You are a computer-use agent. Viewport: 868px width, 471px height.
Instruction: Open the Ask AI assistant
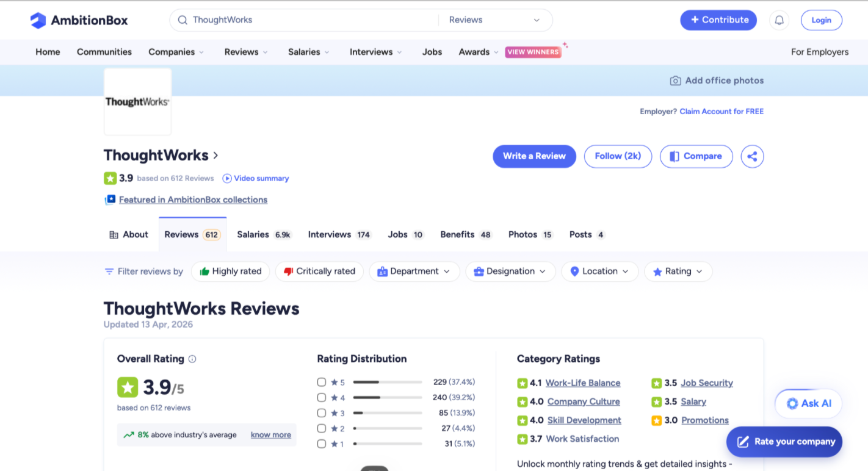pos(809,403)
